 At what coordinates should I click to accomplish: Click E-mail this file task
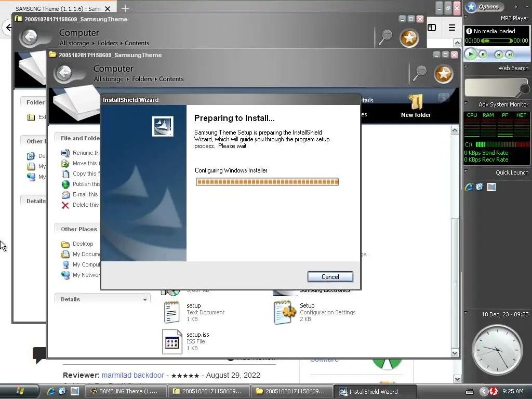[80, 194]
